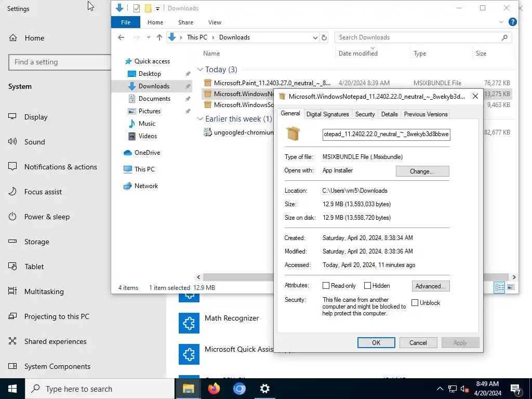
Task: Switch to the View ribbon tab
Action: pyautogui.click(x=215, y=22)
